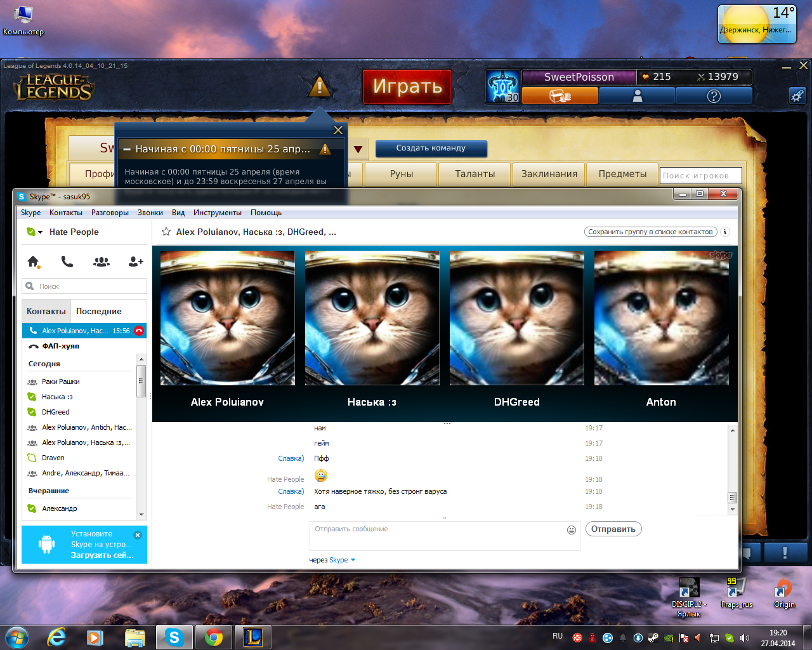Click the Поиск игроков search field

pyautogui.click(x=700, y=175)
